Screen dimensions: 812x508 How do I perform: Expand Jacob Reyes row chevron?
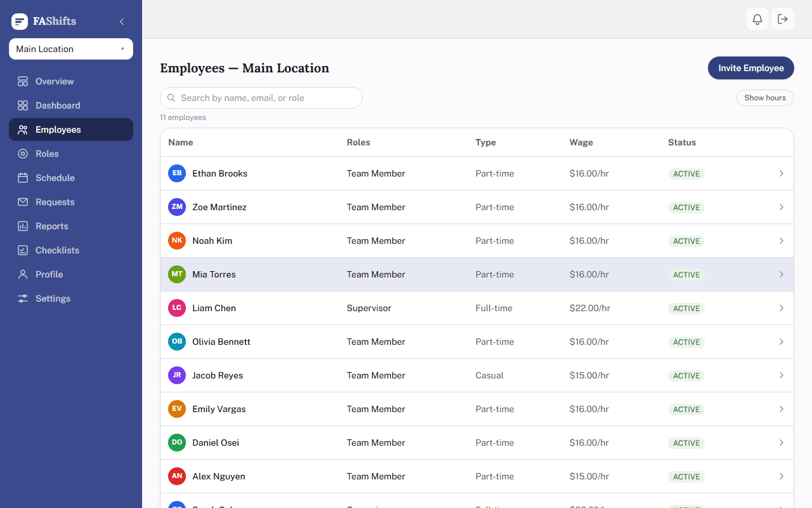click(782, 375)
